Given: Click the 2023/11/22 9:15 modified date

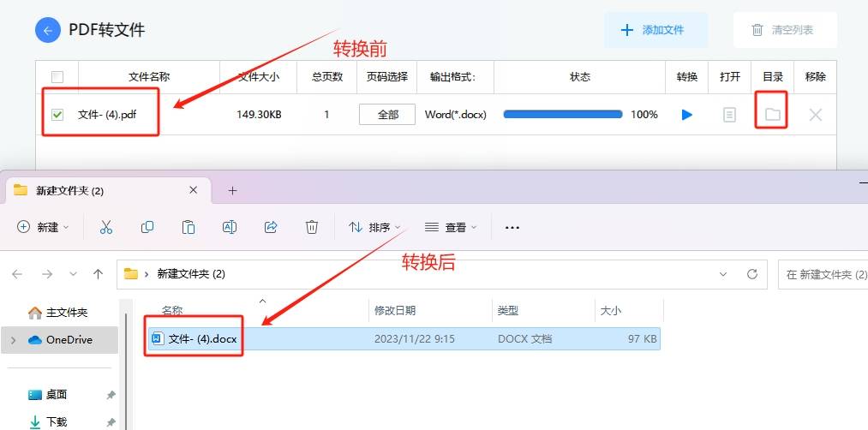Looking at the screenshot, I should pos(414,338).
